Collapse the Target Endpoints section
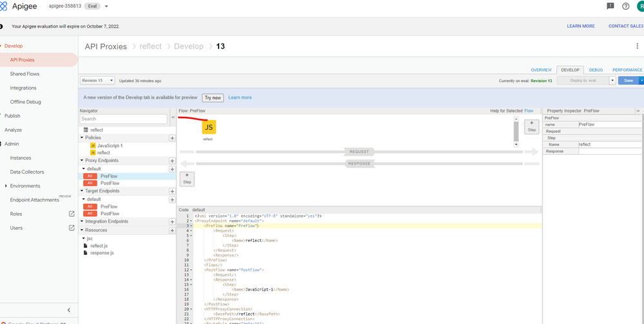This screenshot has height=324, width=644. [x=82, y=191]
